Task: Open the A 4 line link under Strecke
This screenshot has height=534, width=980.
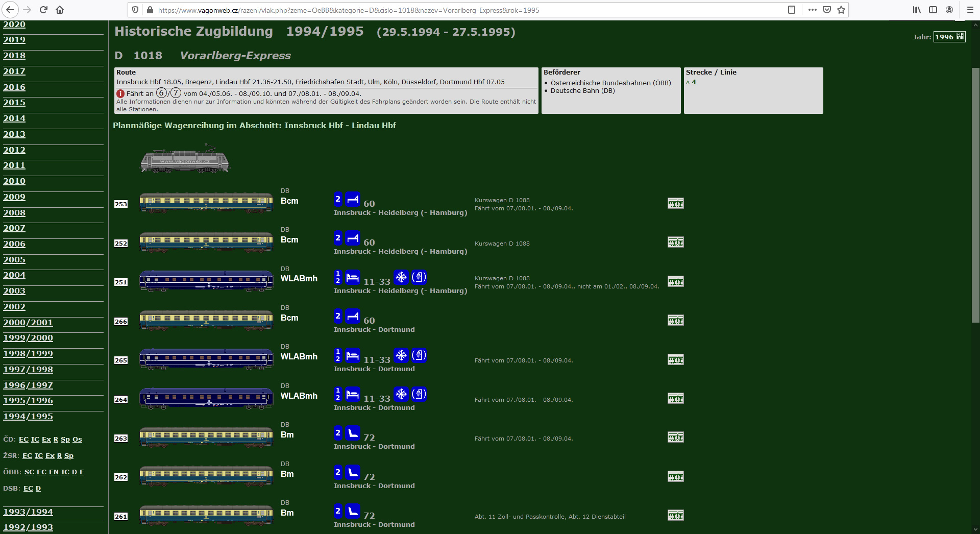Action: tap(691, 82)
